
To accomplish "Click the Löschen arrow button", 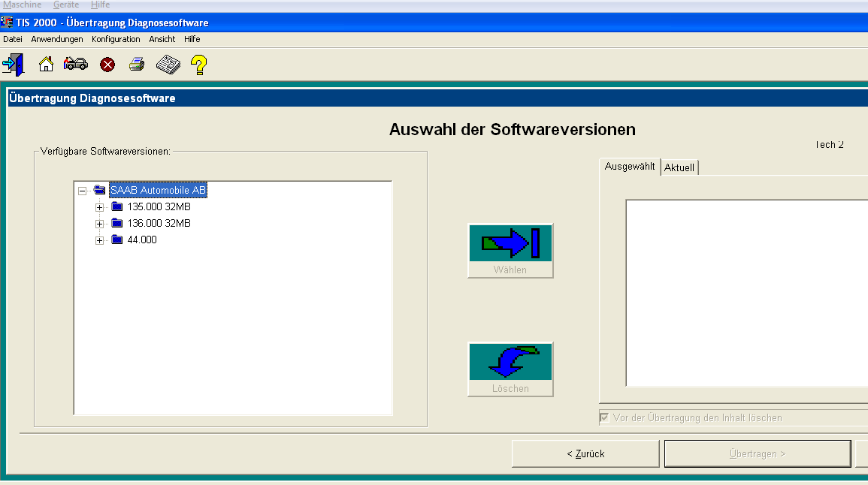I will [510, 369].
